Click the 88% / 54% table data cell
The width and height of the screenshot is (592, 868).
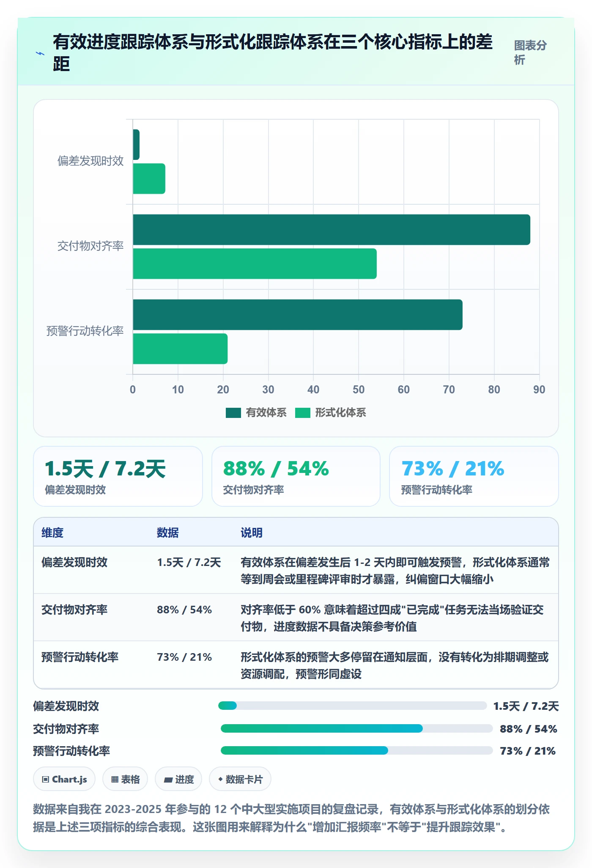tap(184, 610)
